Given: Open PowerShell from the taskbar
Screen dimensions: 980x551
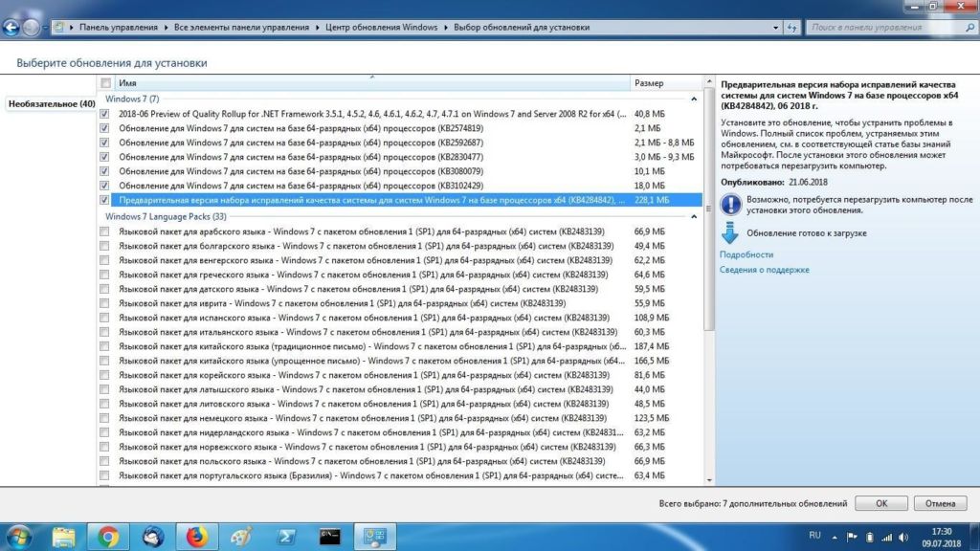Looking at the screenshot, I should pos(284,537).
